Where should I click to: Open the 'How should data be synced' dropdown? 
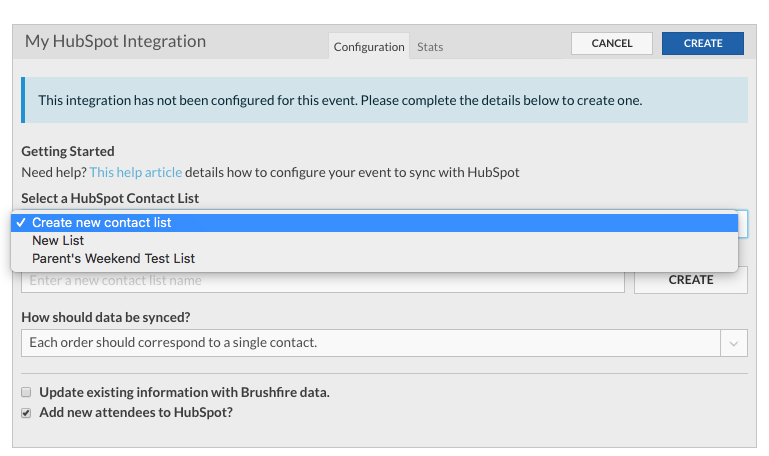click(x=384, y=343)
